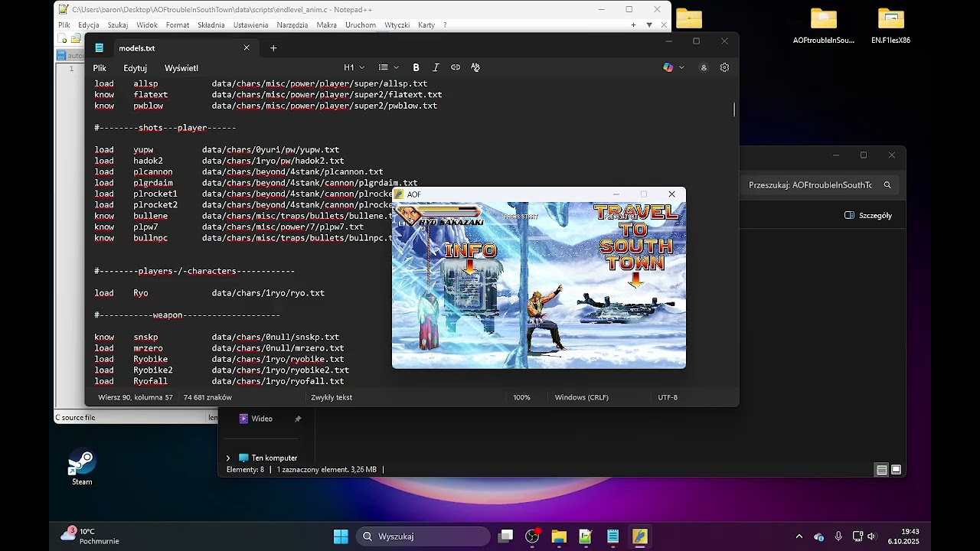Viewport: 980px width, 551px height.
Task: Open OBS Studio from the taskbar
Action: [x=532, y=536]
